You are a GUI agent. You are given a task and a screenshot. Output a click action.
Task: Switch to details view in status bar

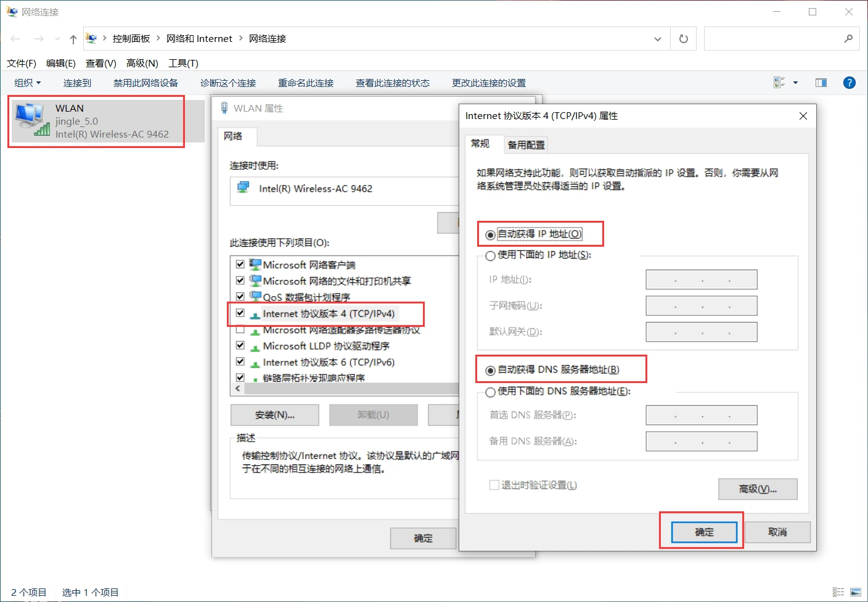tap(838, 592)
